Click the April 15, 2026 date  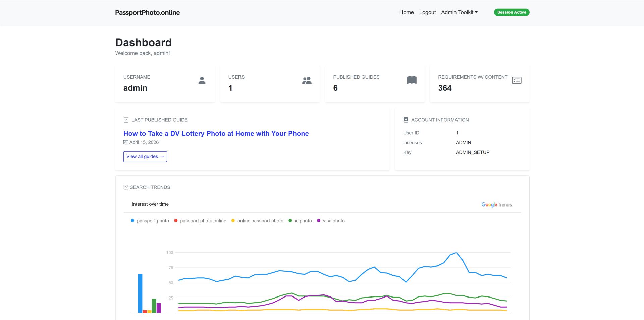[144, 142]
